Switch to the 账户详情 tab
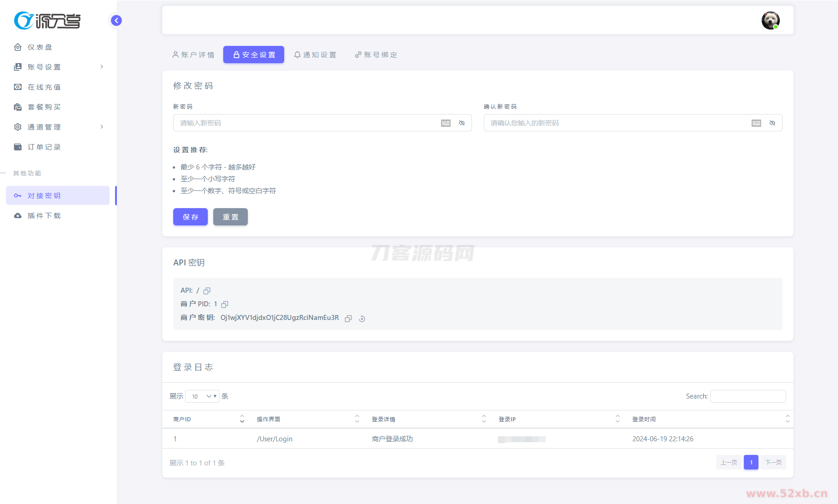 tap(193, 55)
